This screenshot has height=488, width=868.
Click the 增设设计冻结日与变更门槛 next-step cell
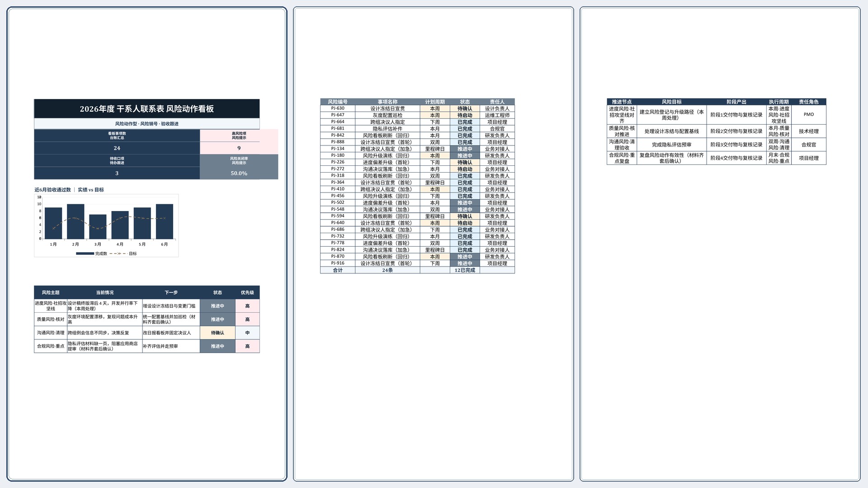(171, 306)
